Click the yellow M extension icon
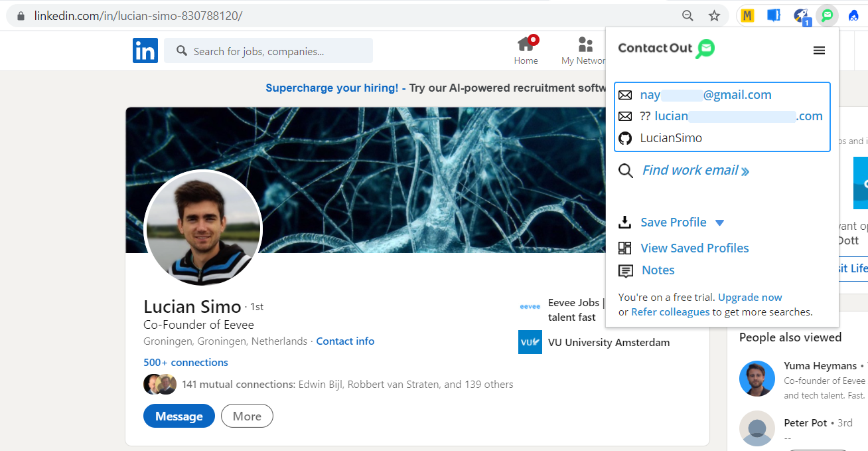Screen dimensions: 868x451 click(748, 16)
